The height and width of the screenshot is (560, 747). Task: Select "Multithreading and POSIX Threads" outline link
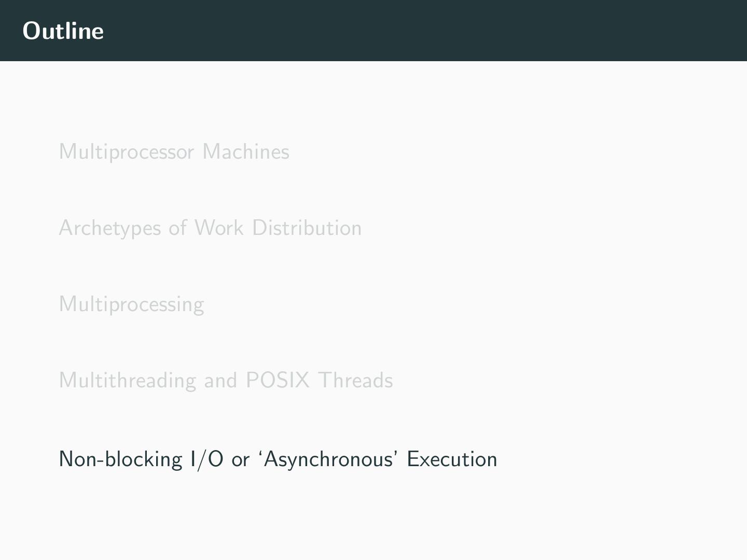coord(226,381)
